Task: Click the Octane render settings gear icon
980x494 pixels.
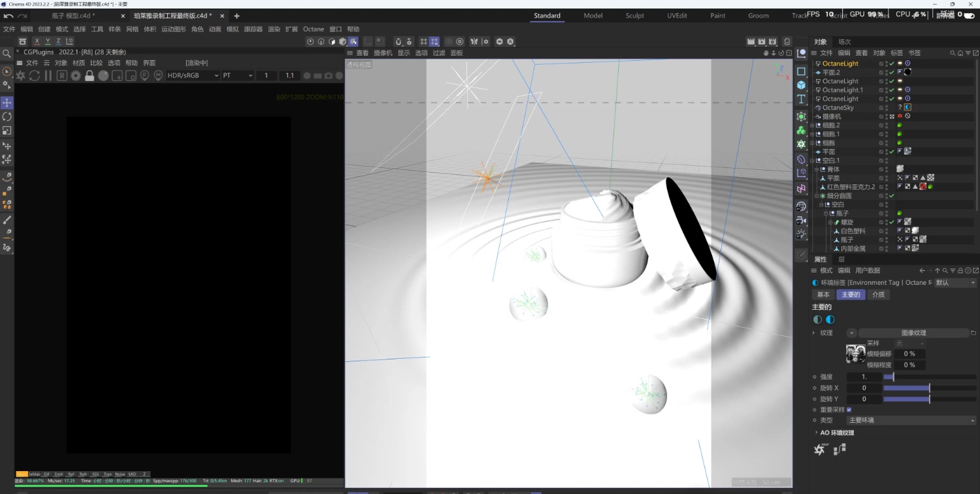Action: coord(76,76)
